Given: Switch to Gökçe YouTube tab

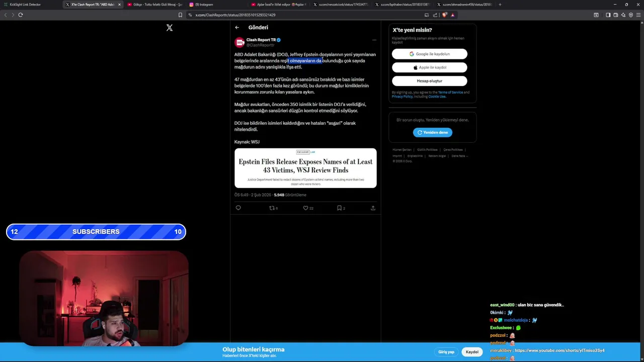Looking at the screenshot, I should (154, 5).
